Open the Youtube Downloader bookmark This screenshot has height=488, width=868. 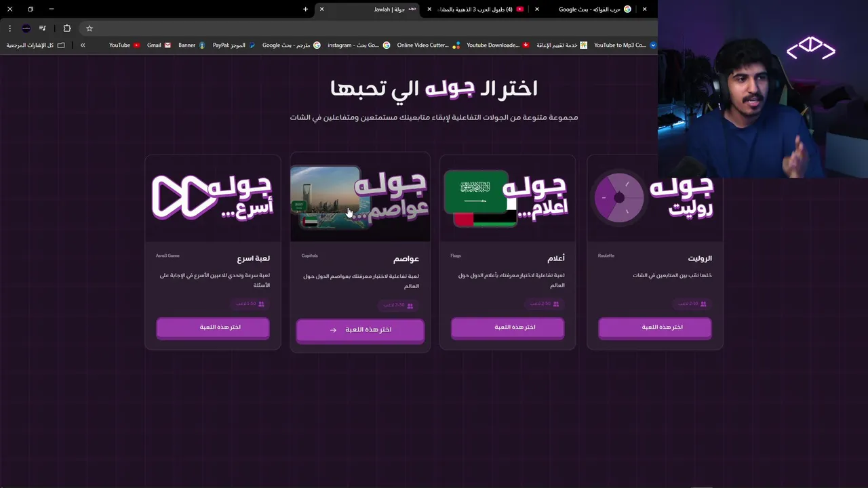pos(498,45)
